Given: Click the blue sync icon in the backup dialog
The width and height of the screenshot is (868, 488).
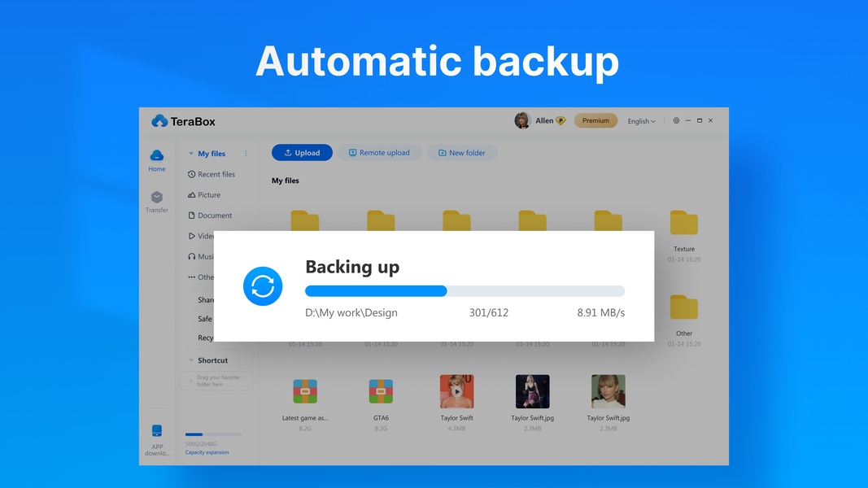Looking at the screenshot, I should 263,286.
